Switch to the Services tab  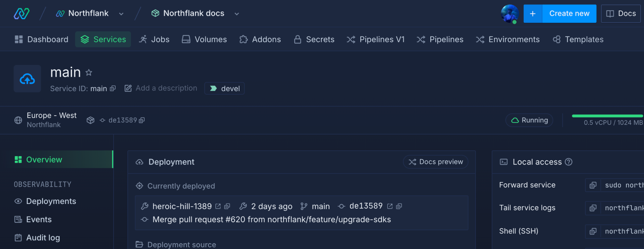coord(103,39)
